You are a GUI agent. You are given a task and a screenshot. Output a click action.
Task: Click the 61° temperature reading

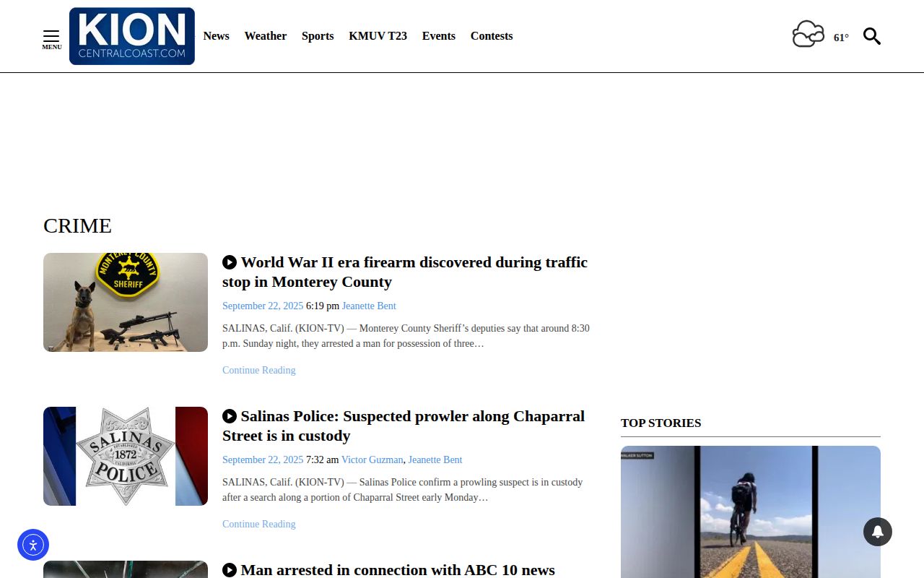(x=841, y=38)
